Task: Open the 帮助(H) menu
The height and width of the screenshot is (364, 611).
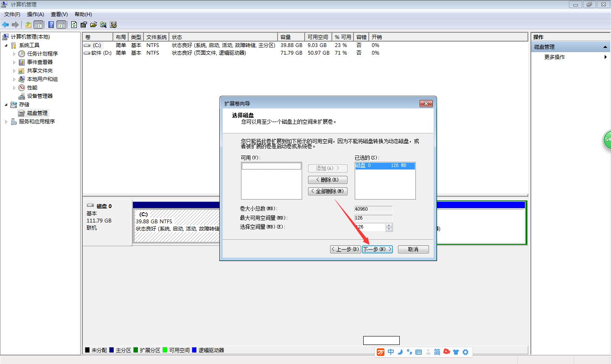Action: (x=83, y=14)
